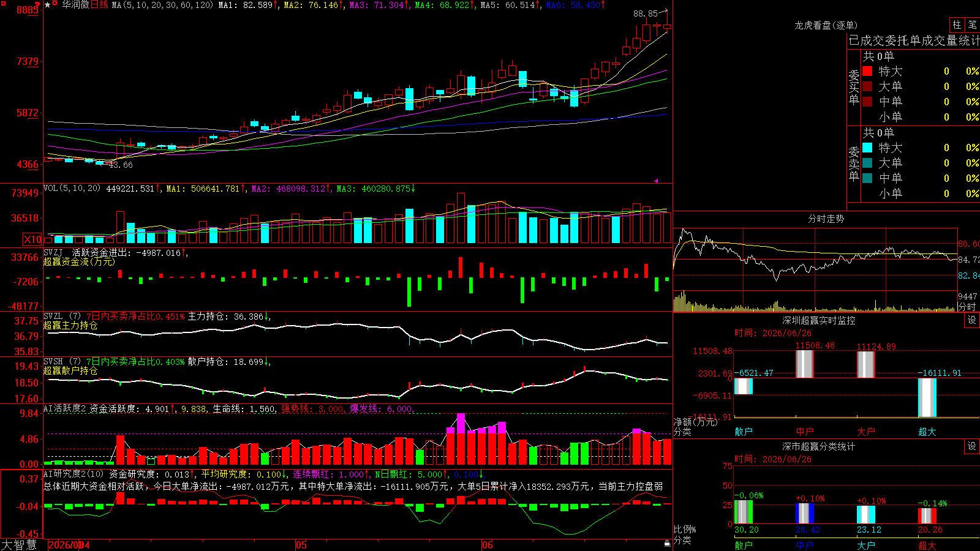This screenshot has width=980, height=551.
Task: Click the dark red 中单 buy-order swatch
Action: tap(867, 101)
